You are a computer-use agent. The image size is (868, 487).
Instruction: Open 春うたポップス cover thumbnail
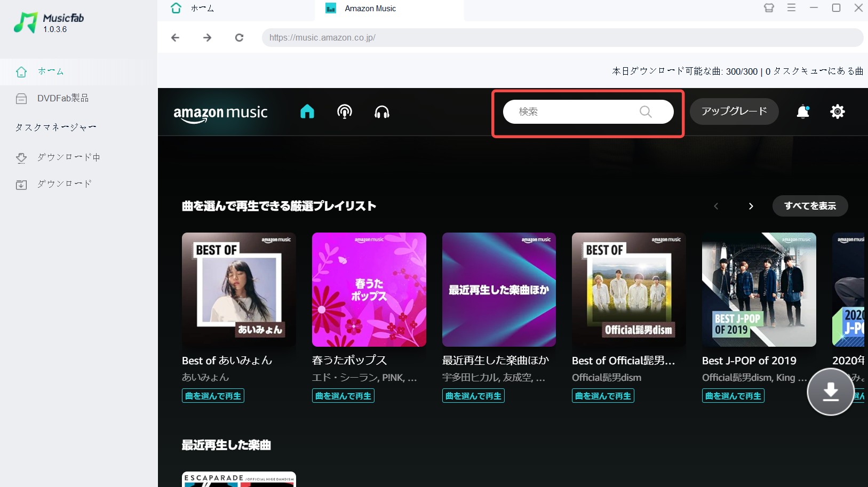click(x=369, y=290)
